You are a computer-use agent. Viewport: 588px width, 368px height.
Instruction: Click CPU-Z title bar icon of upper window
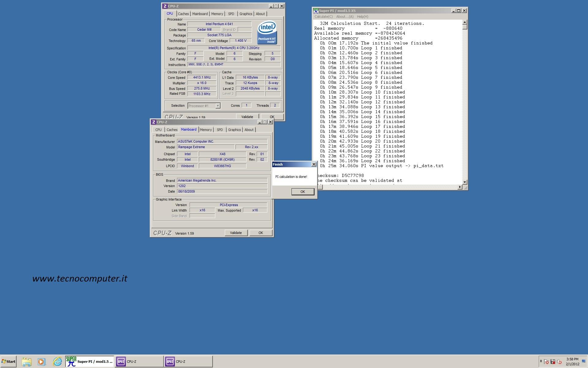pos(165,6)
